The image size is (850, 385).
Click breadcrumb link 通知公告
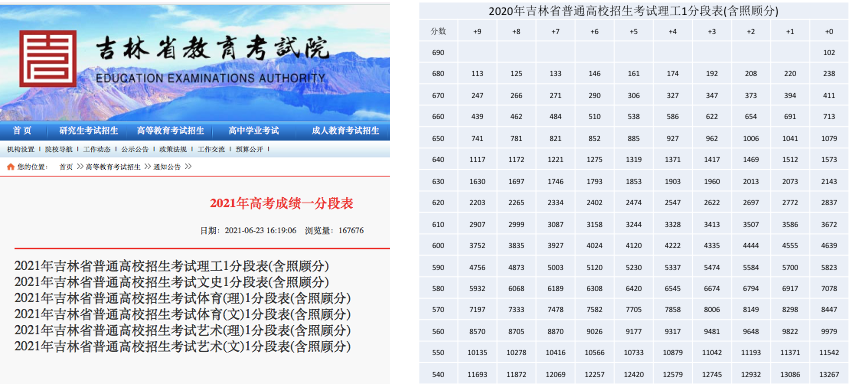pyautogui.click(x=167, y=167)
